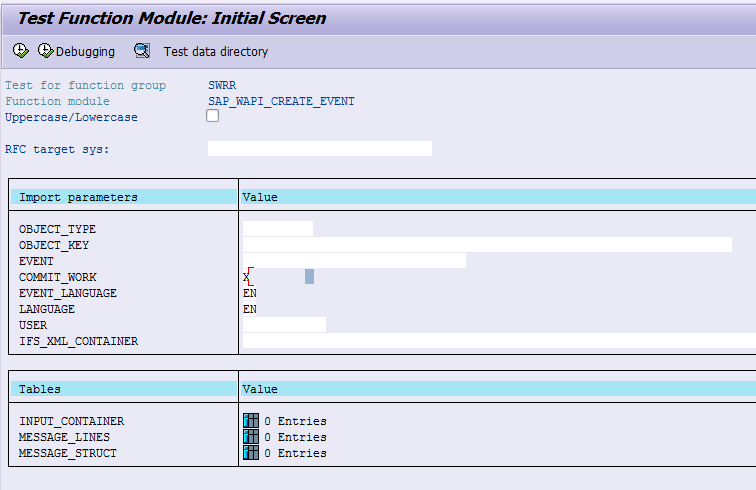This screenshot has height=490, width=756.
Task: Click the EVENT_LANGUAGE parameter label
Action: click(x=68, y=293)
